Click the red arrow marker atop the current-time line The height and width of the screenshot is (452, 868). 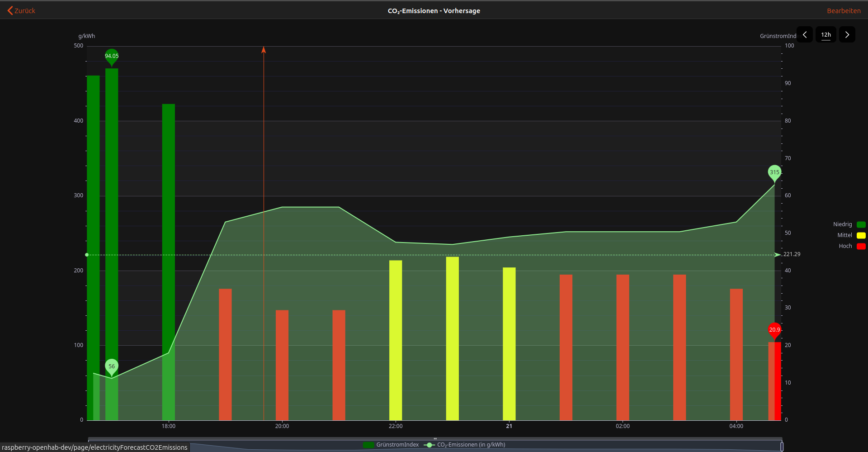264,50
